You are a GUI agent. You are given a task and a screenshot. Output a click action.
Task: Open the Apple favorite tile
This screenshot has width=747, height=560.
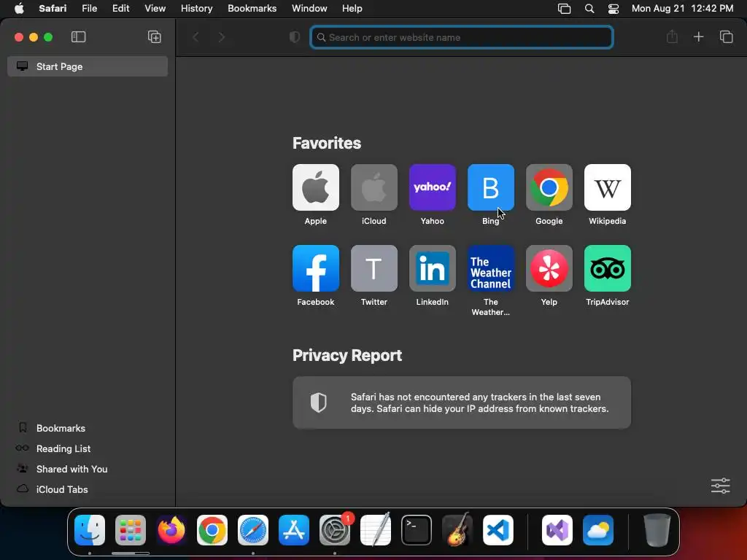(315, 187)
